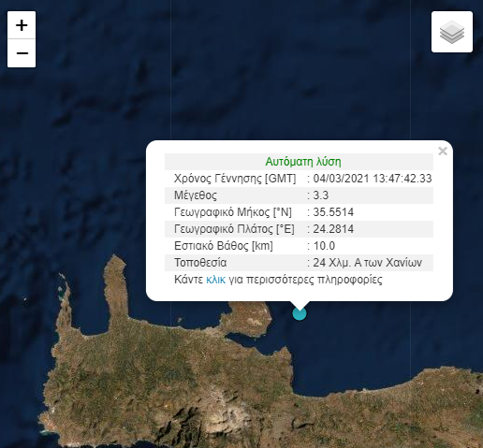483x448 pixels.
Task: Zoom in with the plus button
Action: 22,25
